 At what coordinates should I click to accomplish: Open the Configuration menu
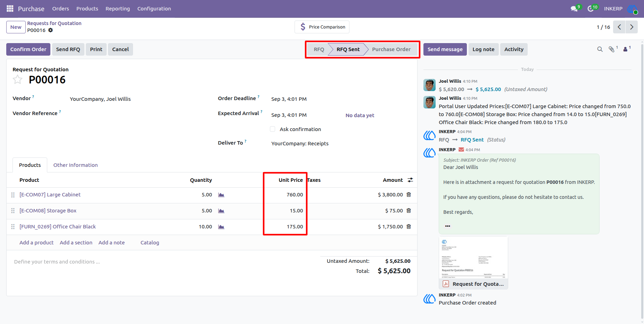click(x=154, y=9)
